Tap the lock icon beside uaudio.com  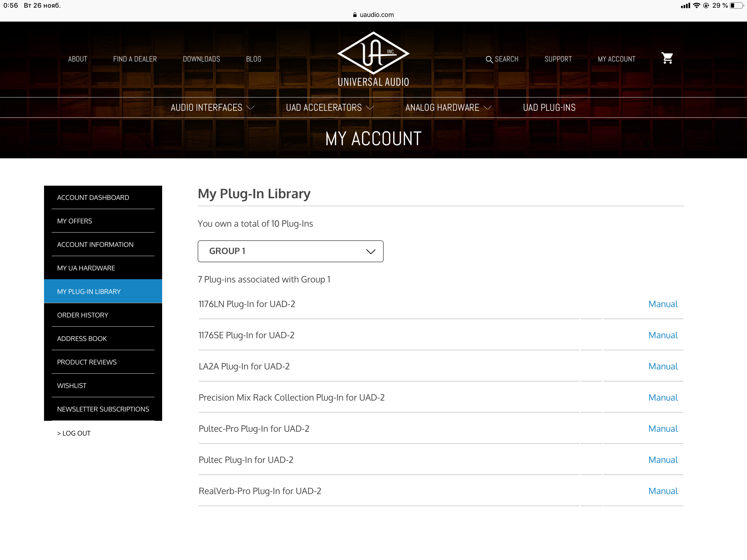(x=355, y=15)
